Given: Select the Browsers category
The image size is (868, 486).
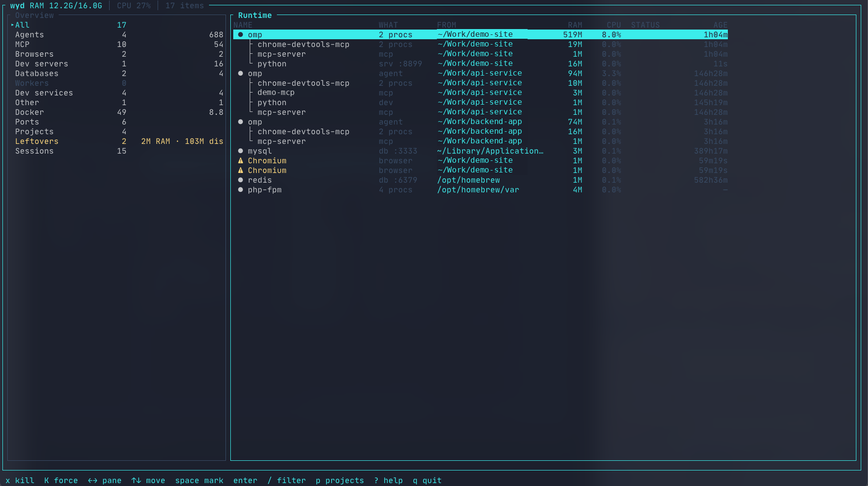Looking at the screenshot, I should pyautogui.click(x=117, y=54).
